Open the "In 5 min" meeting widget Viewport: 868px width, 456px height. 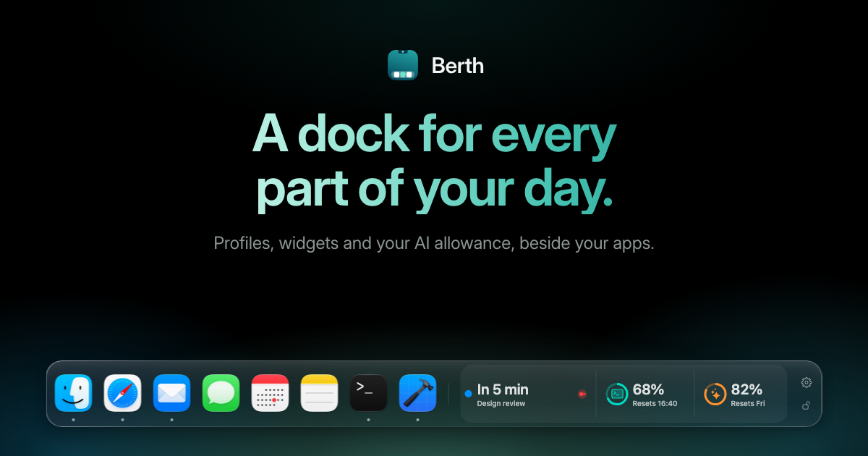coord(527,394)
